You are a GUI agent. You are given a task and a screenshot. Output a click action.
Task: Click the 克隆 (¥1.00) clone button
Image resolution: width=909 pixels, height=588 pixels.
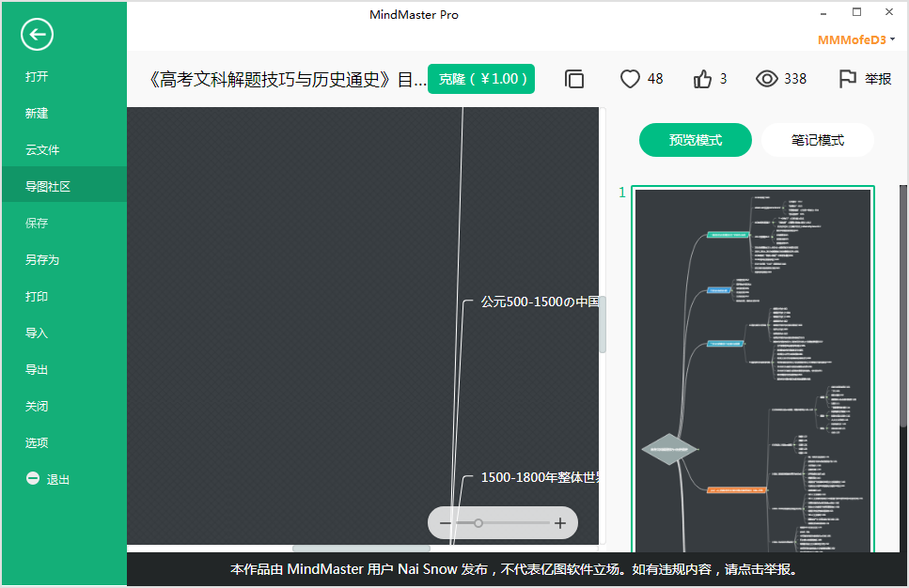481,79
